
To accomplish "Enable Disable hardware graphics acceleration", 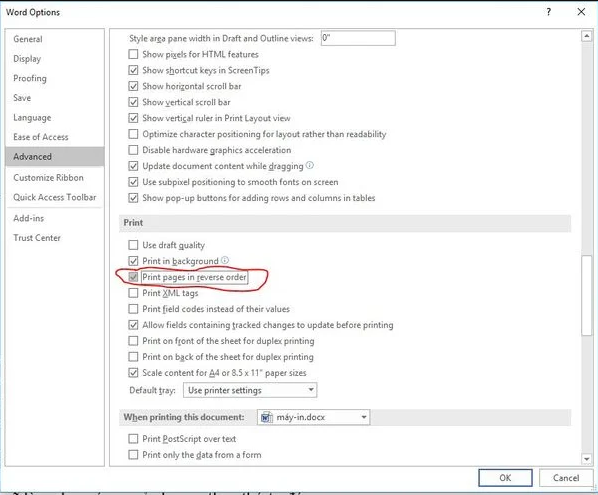I will click(x=133, y=150).
